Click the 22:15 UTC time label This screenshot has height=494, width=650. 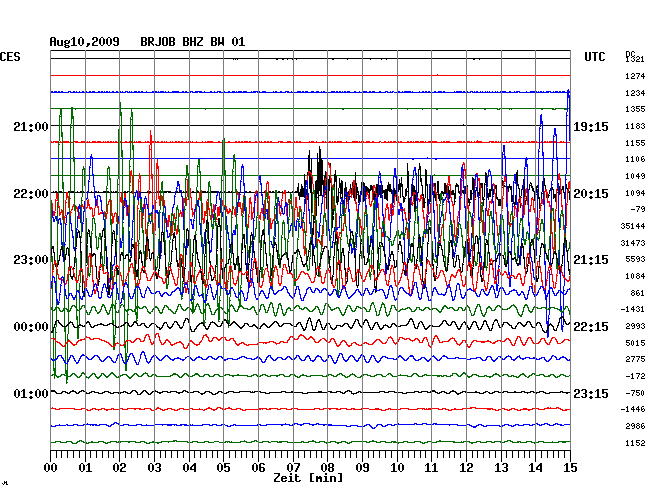[591, 327]
